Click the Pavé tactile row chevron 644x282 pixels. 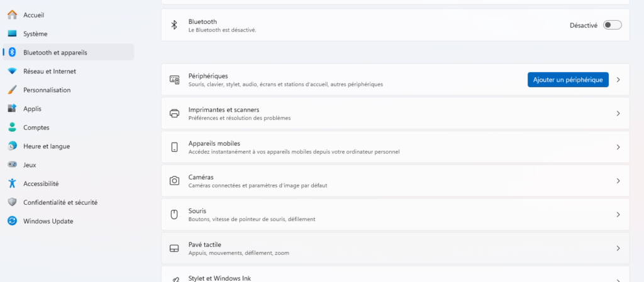pyautogui.click(x=618, y=248)
